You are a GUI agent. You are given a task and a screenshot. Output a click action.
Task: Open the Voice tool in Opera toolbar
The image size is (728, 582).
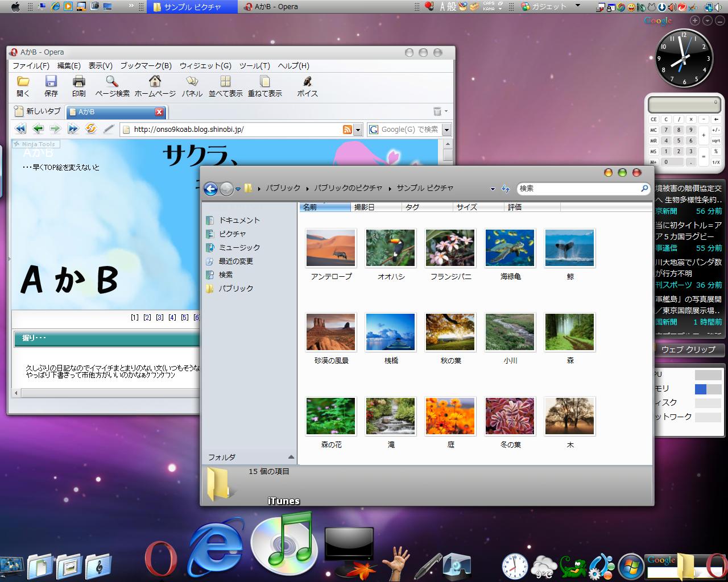[307, 86]
